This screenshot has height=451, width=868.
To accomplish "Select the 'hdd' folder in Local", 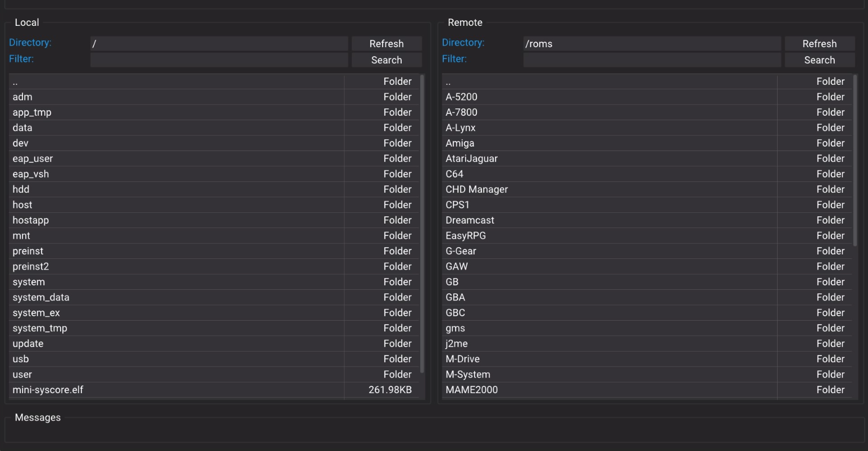I will click(x=214, y=189).
